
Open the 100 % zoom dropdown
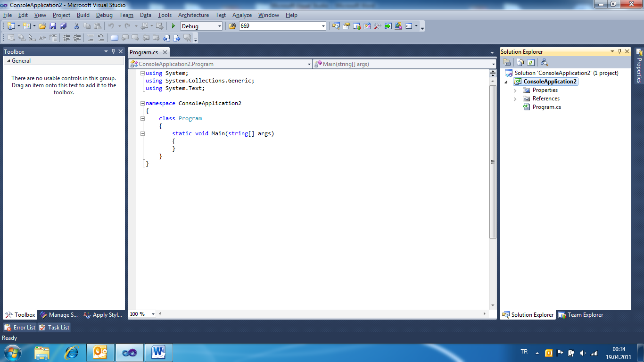tap(153, 314)
